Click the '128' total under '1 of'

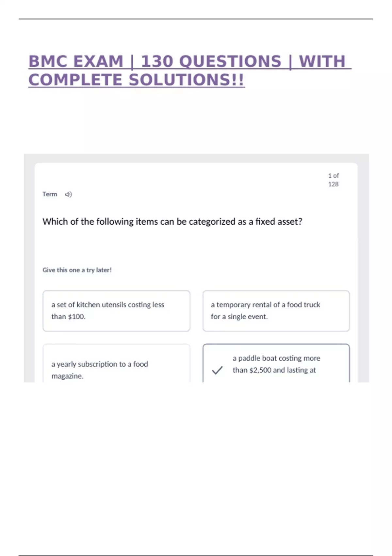pyautogui.click(x=333, y=184)
